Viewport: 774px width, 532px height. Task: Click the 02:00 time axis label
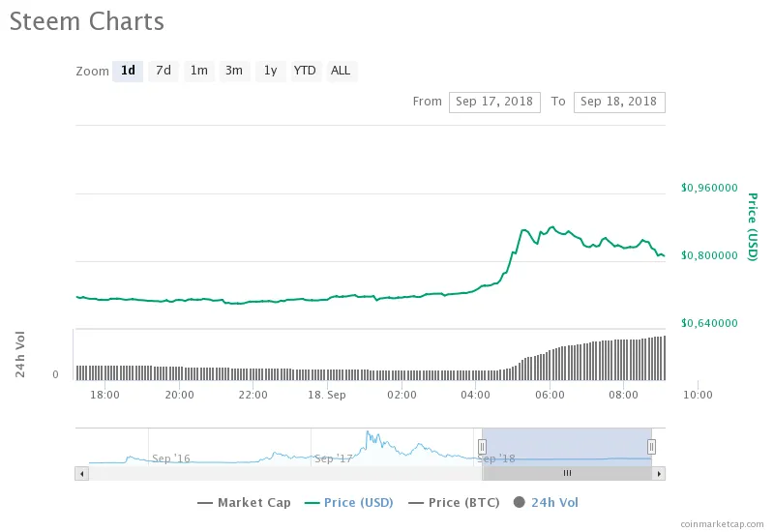click(402, 395)
